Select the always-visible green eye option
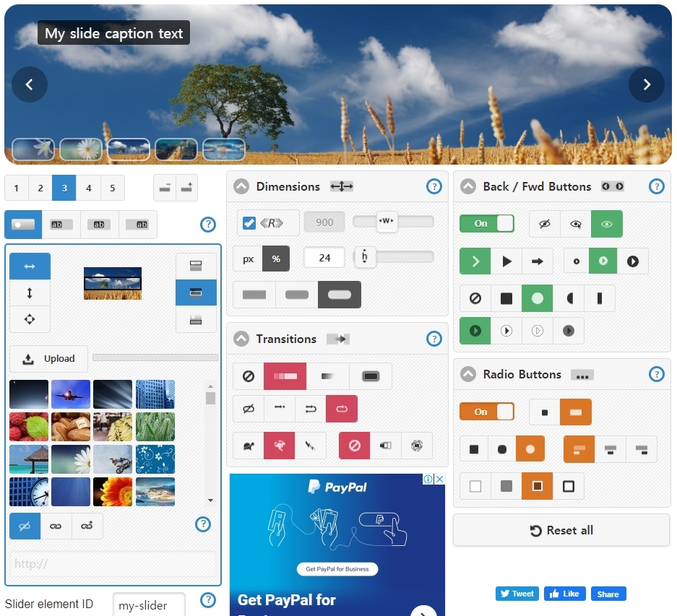 click(x=607, y=224)
